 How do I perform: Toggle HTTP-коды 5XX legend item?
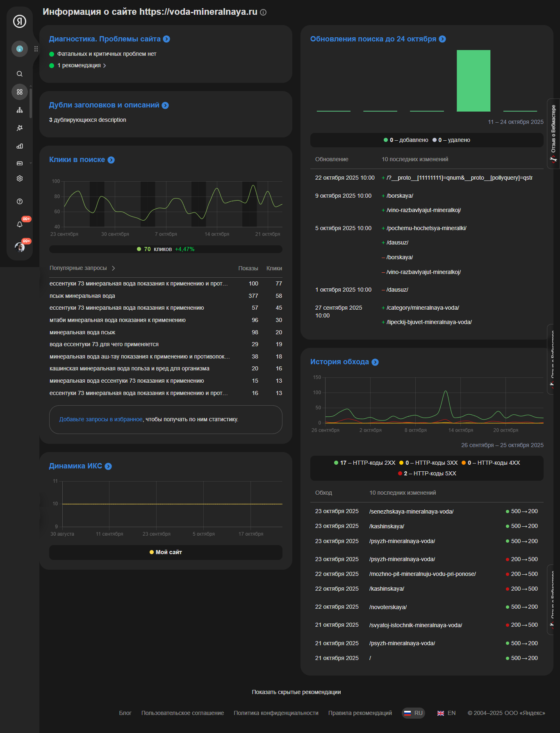tap(427, 473)
